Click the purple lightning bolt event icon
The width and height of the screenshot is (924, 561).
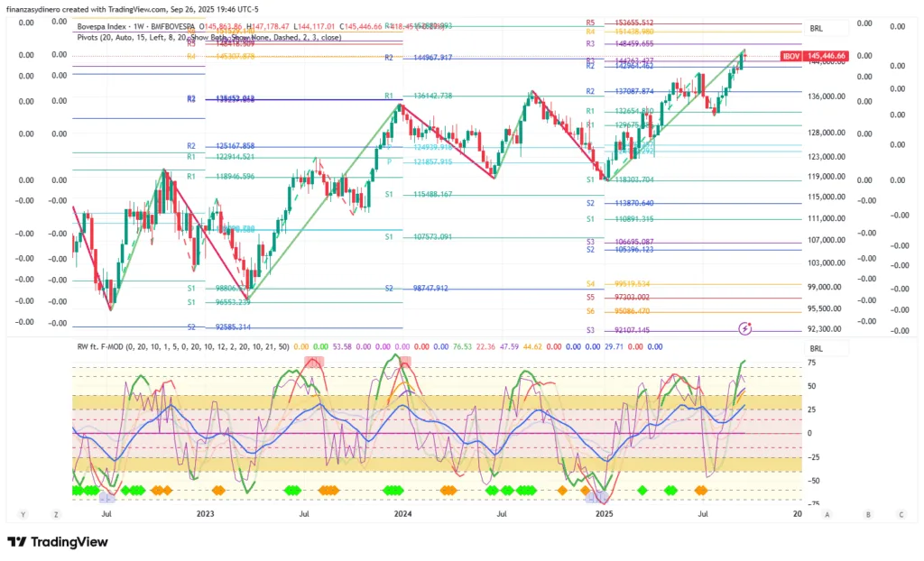(x=745, y=326)
